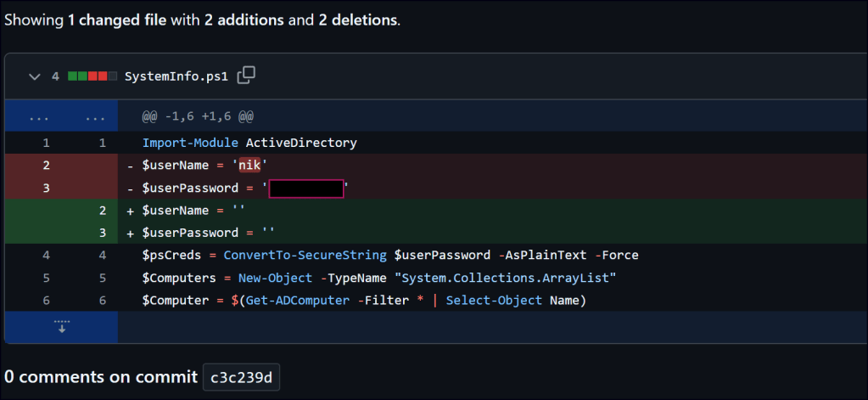Collapse the SystemInfo.ps1 diff with the chevron

(34, 76)
